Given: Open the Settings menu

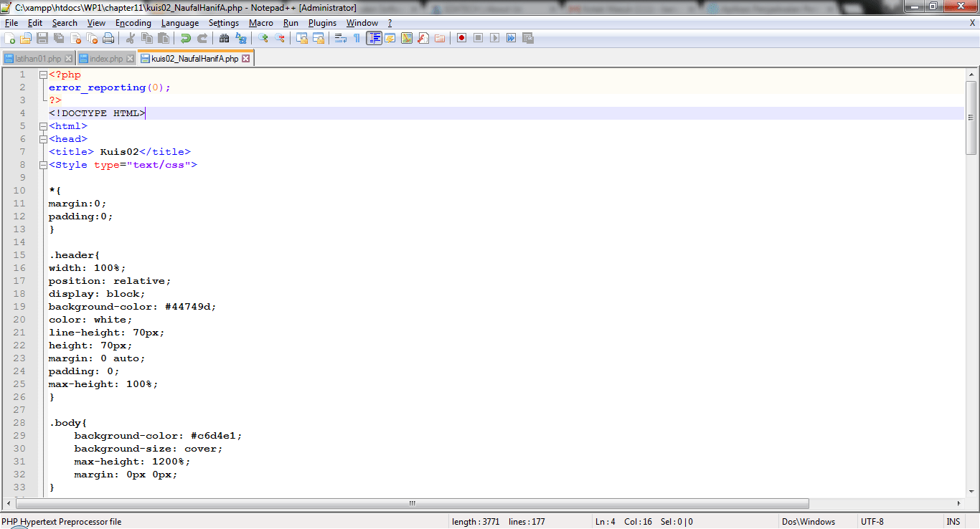Looking at the screenshot, I should point(224,23).
